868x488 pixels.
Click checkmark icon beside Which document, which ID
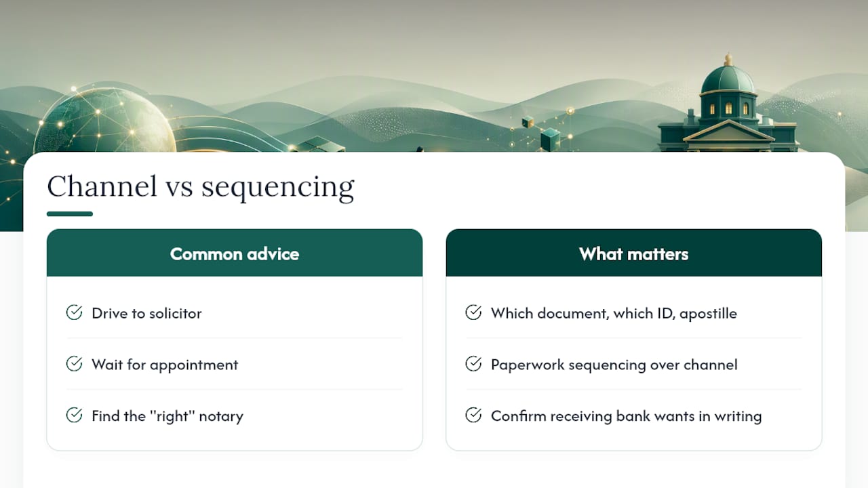click(473, 312)
